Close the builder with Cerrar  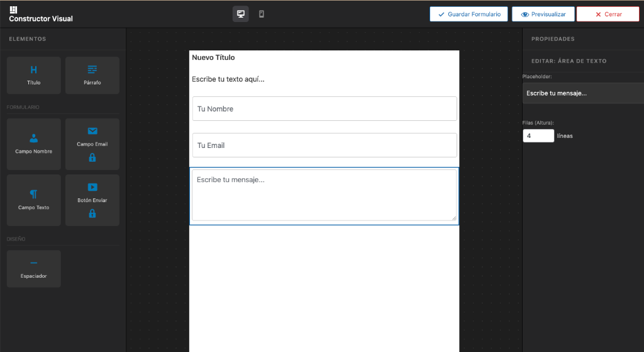tap(608, 14)
